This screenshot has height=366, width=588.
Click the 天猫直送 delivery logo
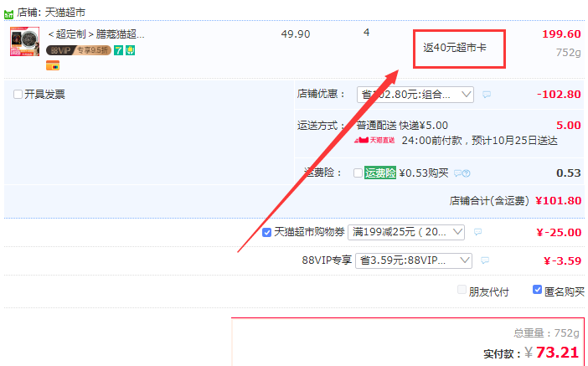(374, 140)
